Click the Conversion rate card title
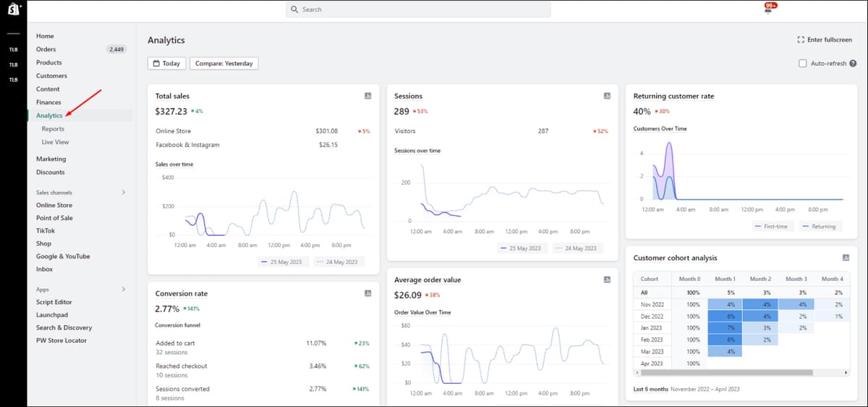The image size is (868, 407). 182,293
